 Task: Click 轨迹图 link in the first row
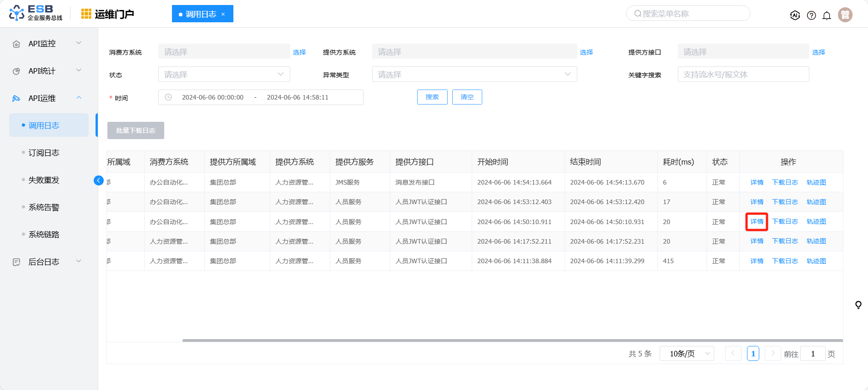click(816, 182)
